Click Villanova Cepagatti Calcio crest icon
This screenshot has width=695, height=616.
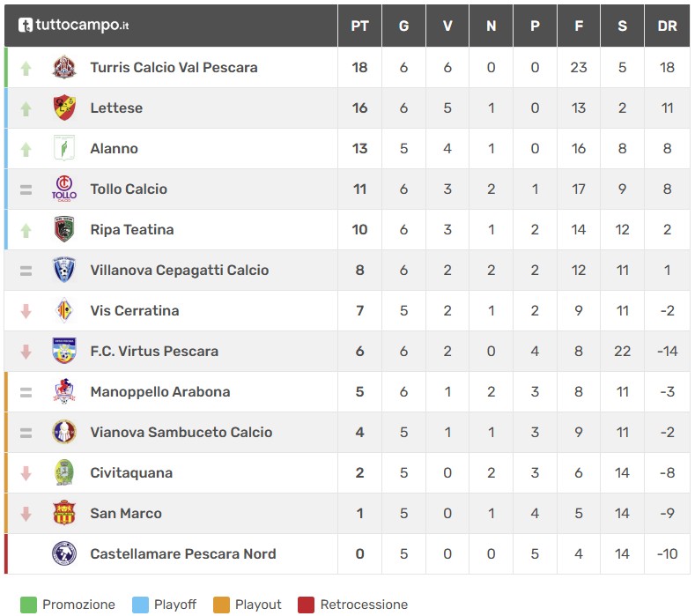tap(64, 271)
